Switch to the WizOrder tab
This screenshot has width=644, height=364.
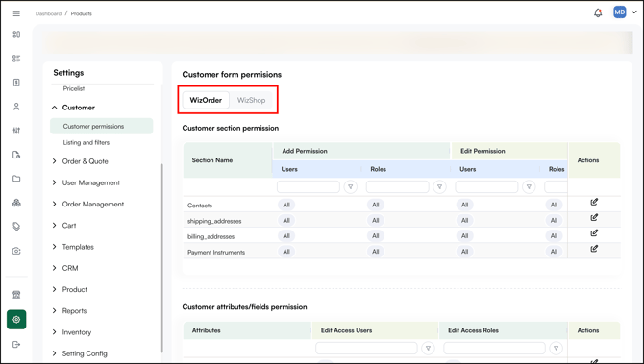pyautogui.click(x=206, y=100)
